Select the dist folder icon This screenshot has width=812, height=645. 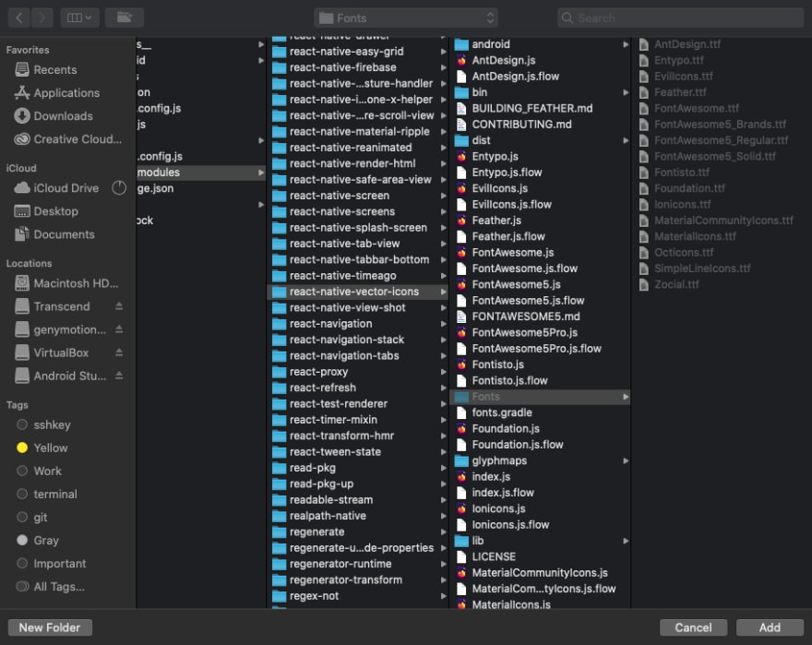pyautogui.click(x=461, y=140)
